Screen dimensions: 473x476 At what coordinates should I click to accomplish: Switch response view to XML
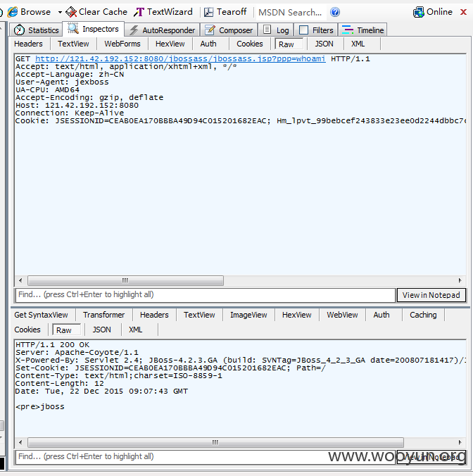click(x=135, y=330)
